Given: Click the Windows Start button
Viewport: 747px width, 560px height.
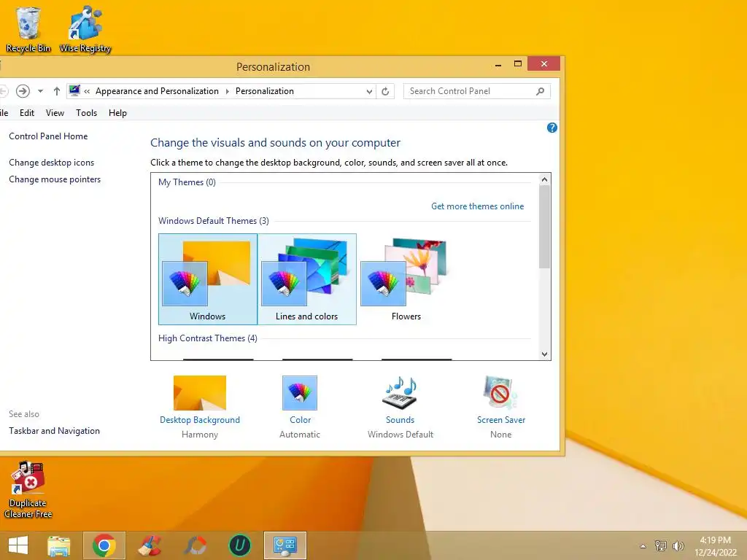Looking at the screenshot, I should click(x=18, y=545).
